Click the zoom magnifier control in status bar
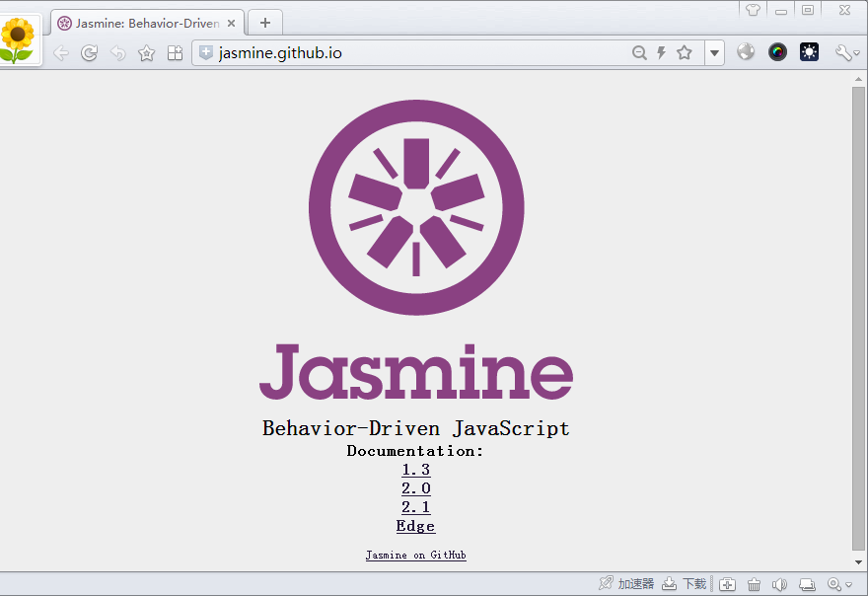Viewport: 868px width, 596px height. tap(833, 584)
